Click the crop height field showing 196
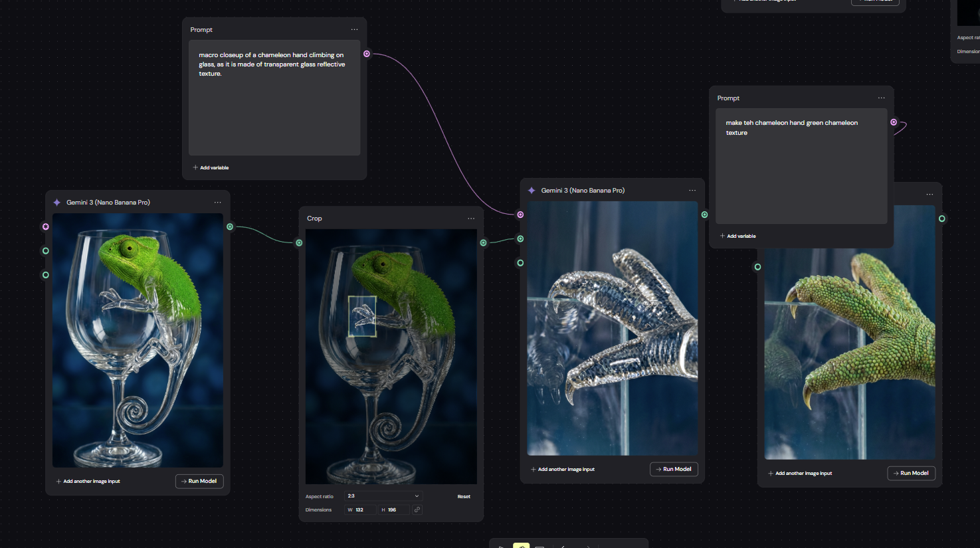The width and height of the screenshot is (980, 548). click(x=394, y=509)
